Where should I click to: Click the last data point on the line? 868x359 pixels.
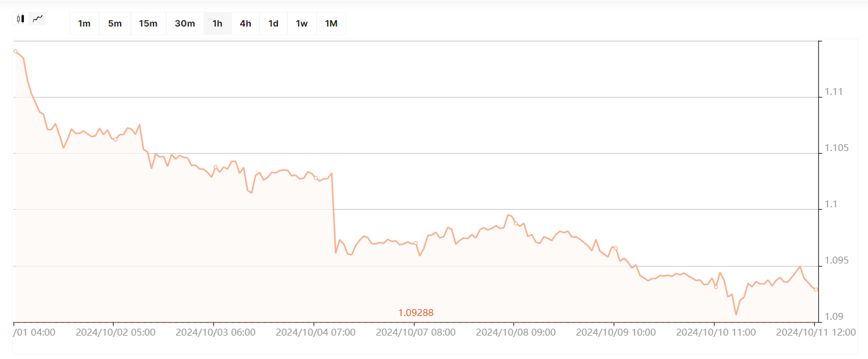tap(816, 289)
